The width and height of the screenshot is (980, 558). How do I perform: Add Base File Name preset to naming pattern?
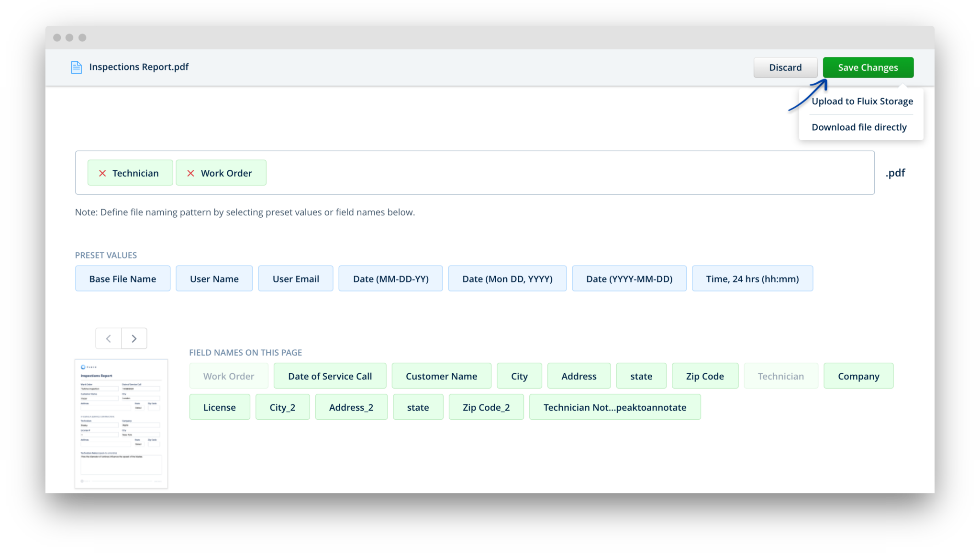coord(122,278)
